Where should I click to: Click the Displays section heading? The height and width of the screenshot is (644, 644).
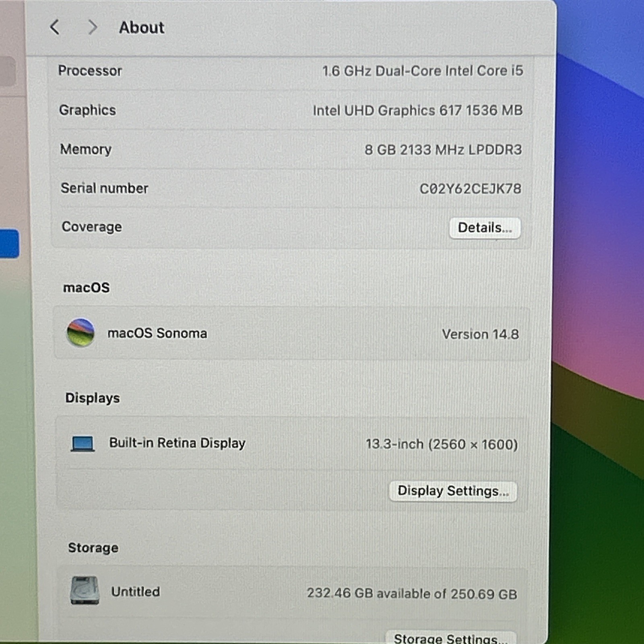coord(93,398)
